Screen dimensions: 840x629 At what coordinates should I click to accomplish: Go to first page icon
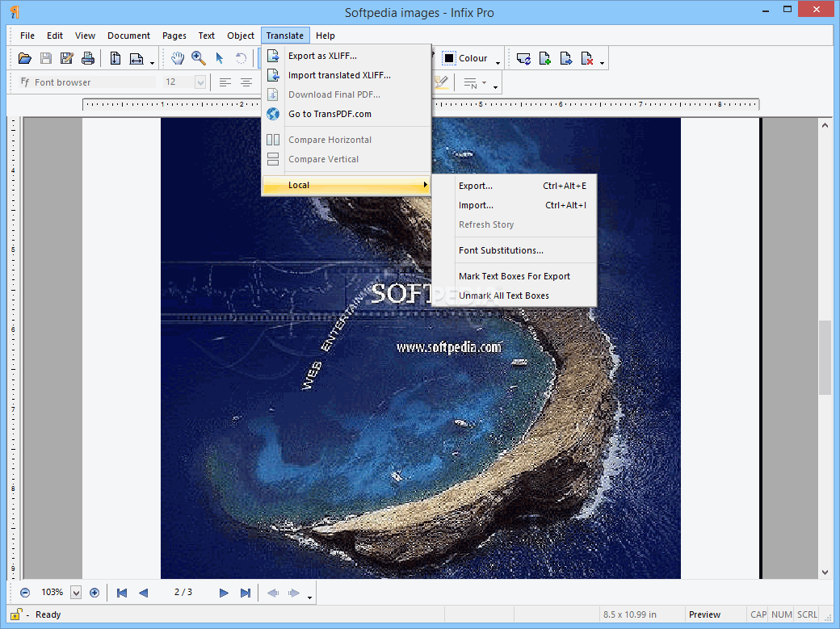tap(122, 593)
